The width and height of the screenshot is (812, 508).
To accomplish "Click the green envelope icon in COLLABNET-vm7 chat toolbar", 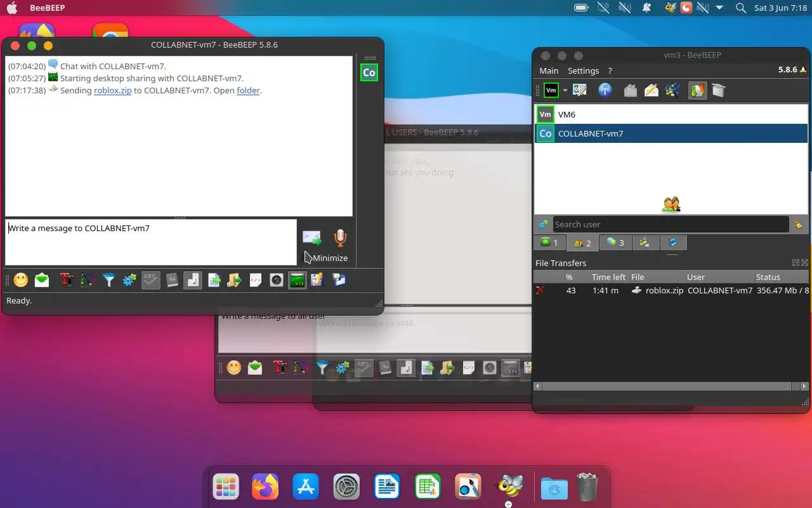I will pyautogui.click(x=42, y=280).
